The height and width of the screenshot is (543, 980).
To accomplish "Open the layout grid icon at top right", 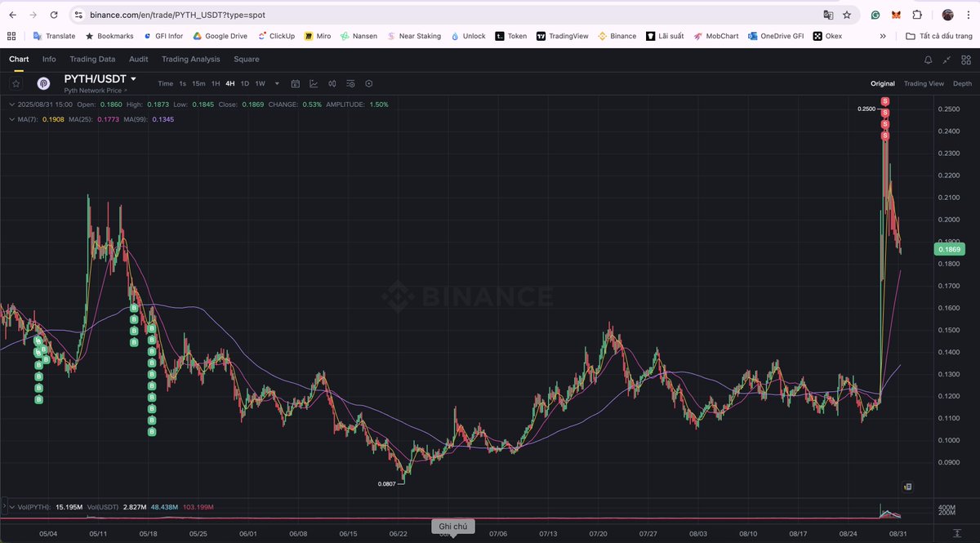I will coord(965,60).
